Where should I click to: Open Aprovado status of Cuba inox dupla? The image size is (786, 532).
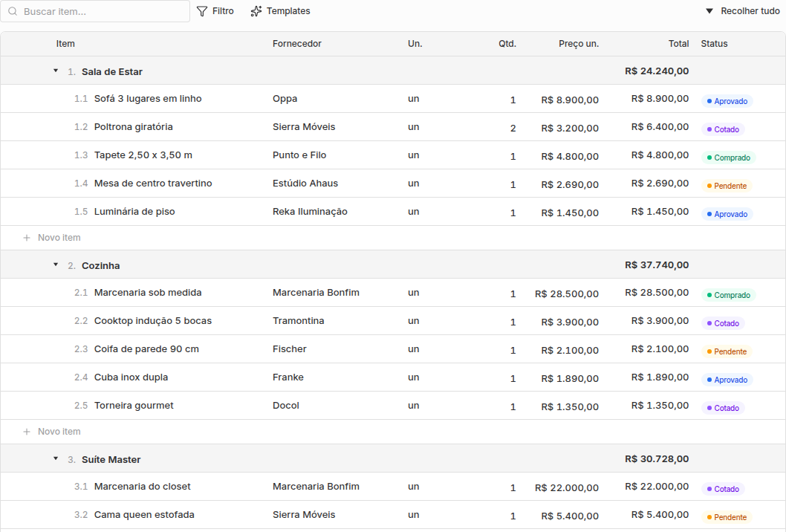727,380
